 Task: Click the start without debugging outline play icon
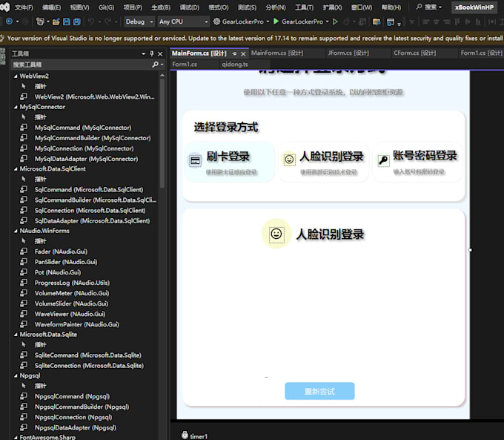click(x=335, y=22)
